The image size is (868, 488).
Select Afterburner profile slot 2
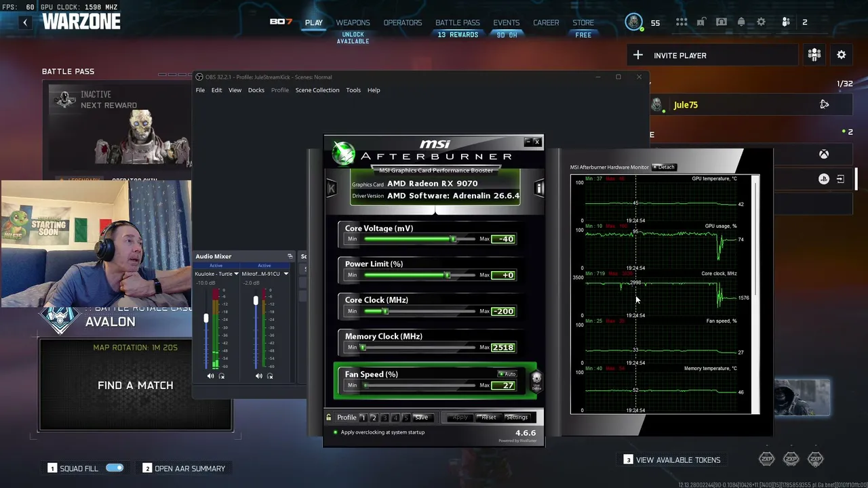[x=374, y=418]
